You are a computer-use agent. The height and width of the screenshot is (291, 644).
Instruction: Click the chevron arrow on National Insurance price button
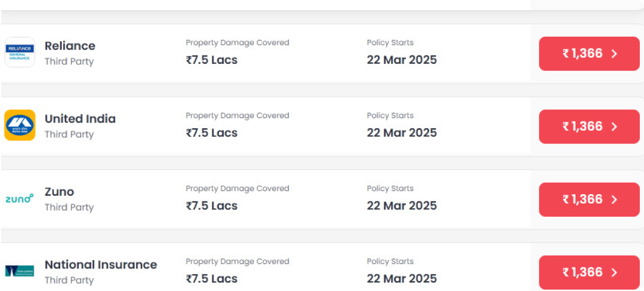point(614,272)
